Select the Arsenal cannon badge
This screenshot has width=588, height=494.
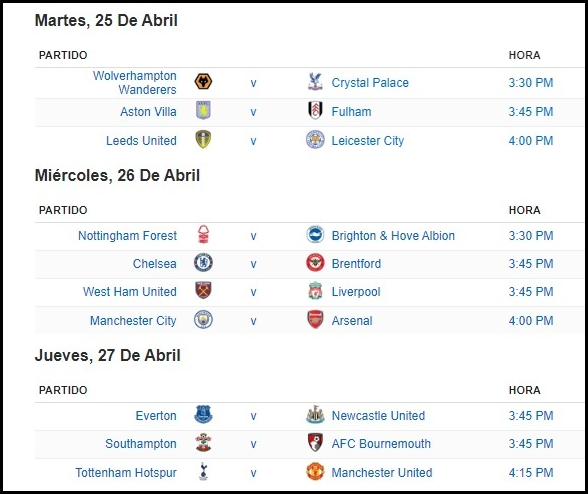tap(315, 320)
